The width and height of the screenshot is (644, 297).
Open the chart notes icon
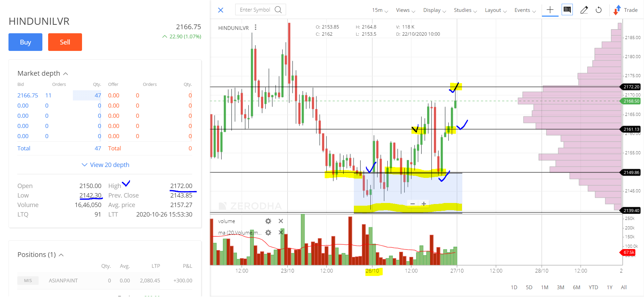click(567, 10)
